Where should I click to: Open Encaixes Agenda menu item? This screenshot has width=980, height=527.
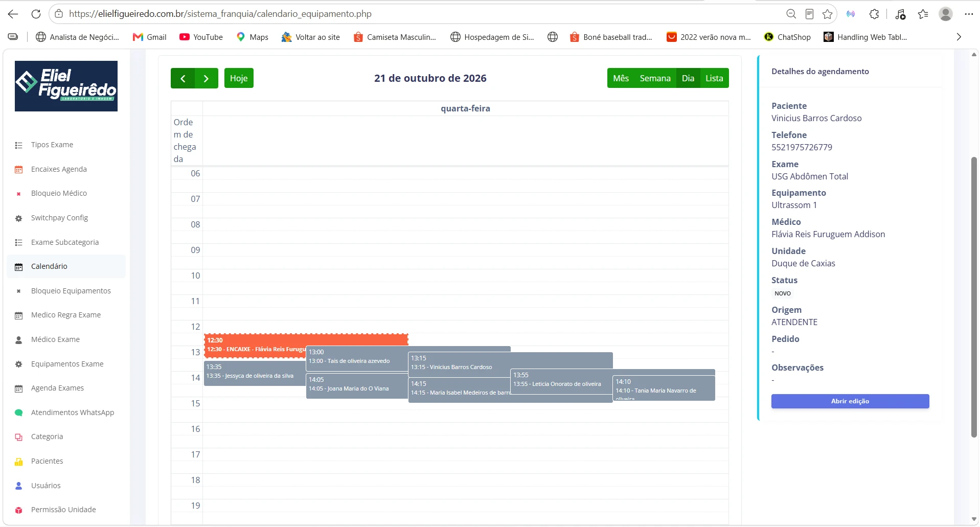point(66,170)
